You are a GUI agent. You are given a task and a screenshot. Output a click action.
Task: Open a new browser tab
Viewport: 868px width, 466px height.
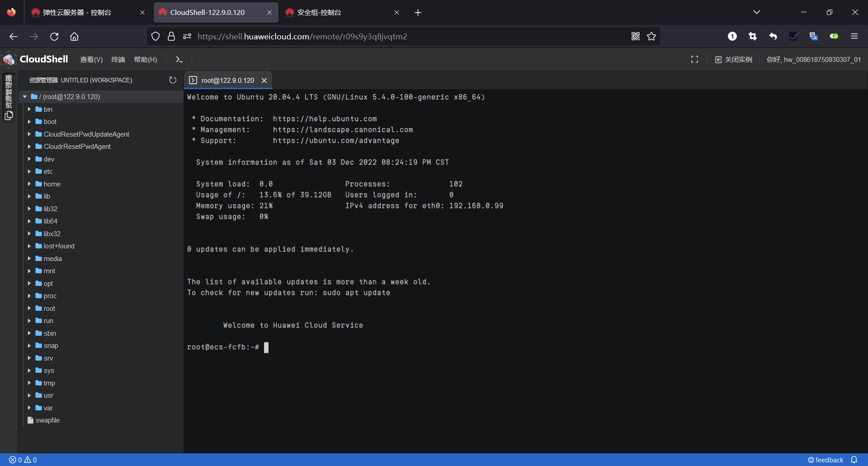pyautogui.click(x=418, y=13)
